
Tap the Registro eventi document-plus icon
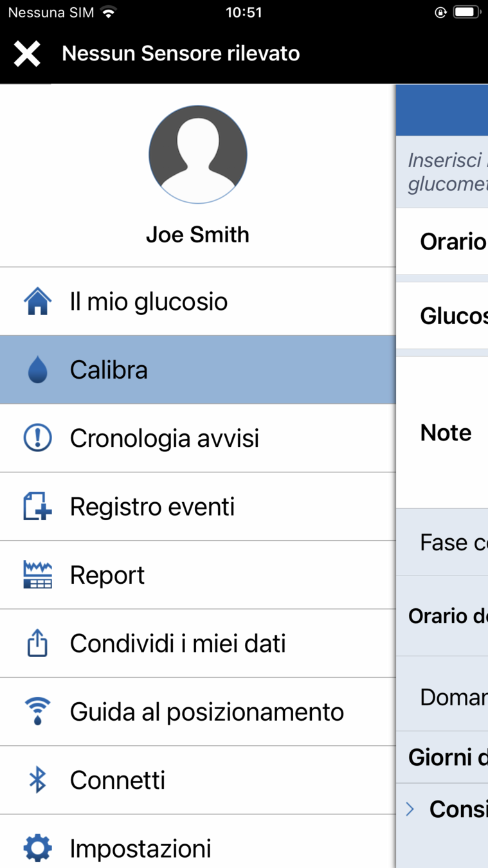tap(37, 507)
